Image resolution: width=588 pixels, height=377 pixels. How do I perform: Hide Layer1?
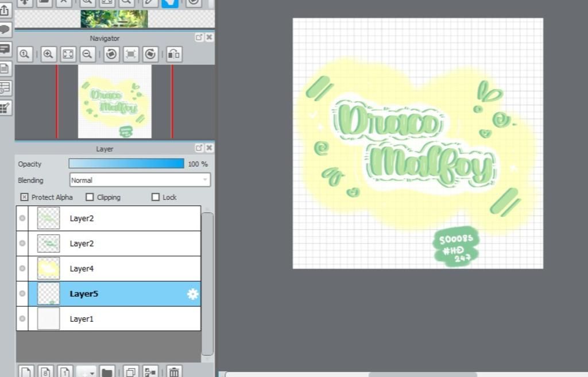click(x=22, y=319)
